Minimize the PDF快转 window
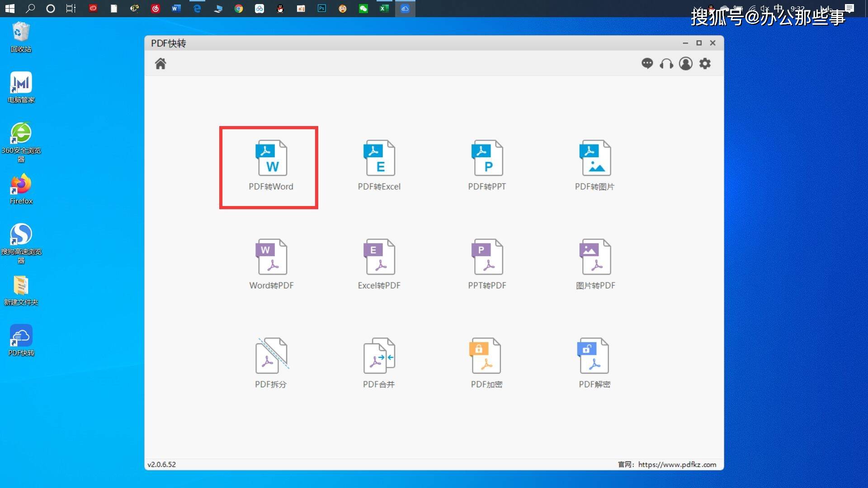The image size is (868, 488). point(685,43)
